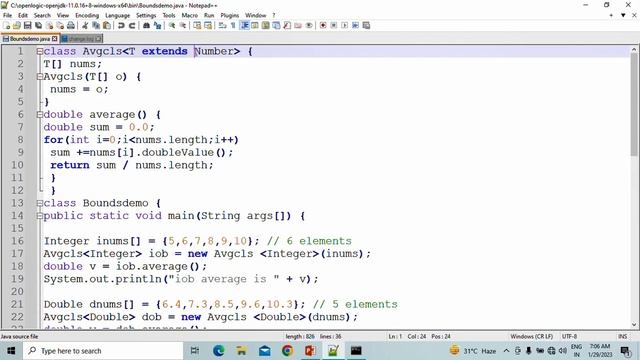The height and width of the screenshot is (360, 640).
Task: Toggle Word wrap in the toolbar
Action: point(222,25)
